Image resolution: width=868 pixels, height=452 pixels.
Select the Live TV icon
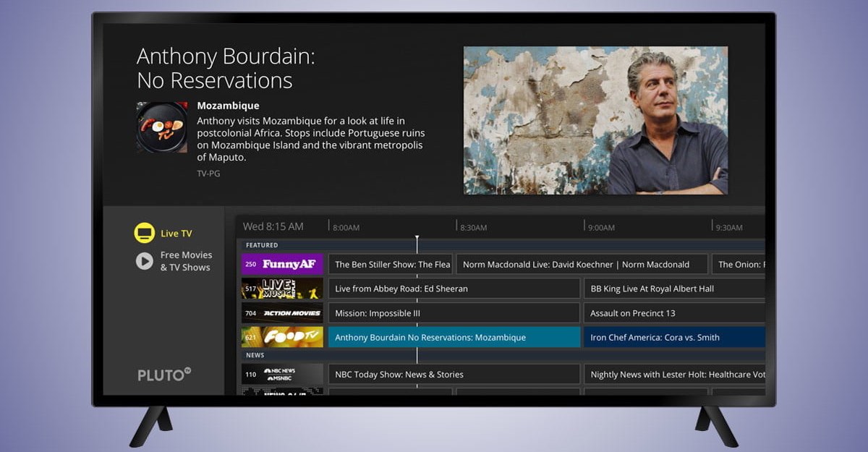pyautogui.click(x=145, y=233)
